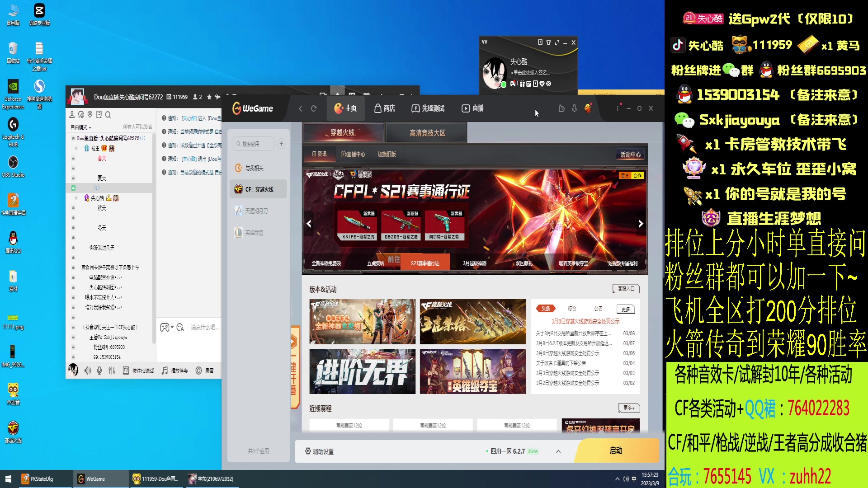Click the YY channel user profile icon
This screenshot has width=868, height=488.
(x=72, y=115)
